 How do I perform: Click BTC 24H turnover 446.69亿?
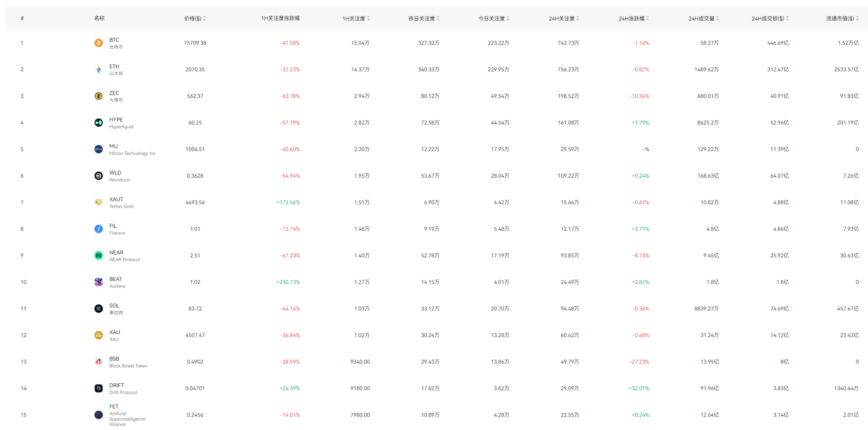(x=778, y=43)
